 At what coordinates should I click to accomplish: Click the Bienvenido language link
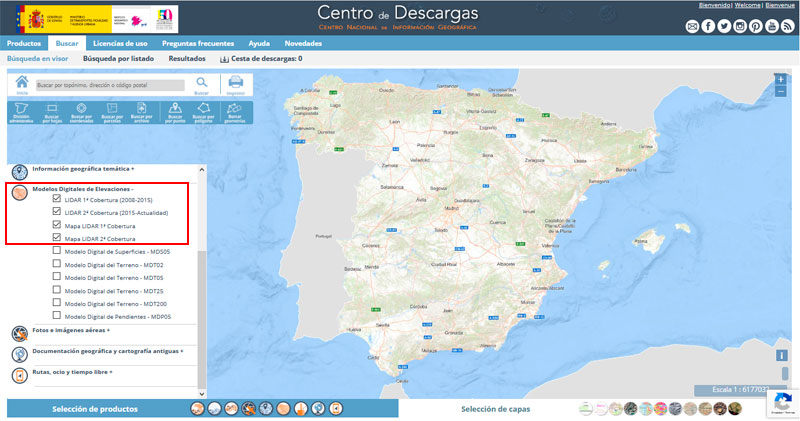point(714,5)
